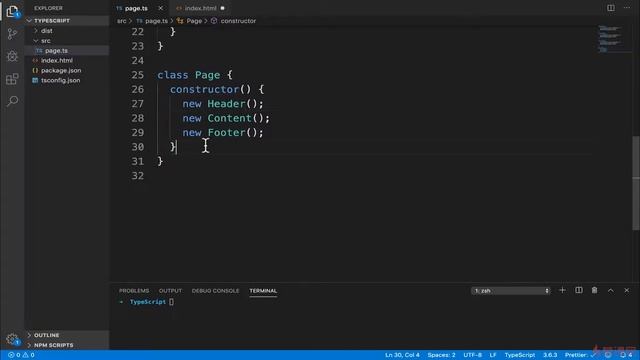Viewport: 640px width, 360px height.
Task: Change indentation via Spaces: 2
Action: coord(441,355)
